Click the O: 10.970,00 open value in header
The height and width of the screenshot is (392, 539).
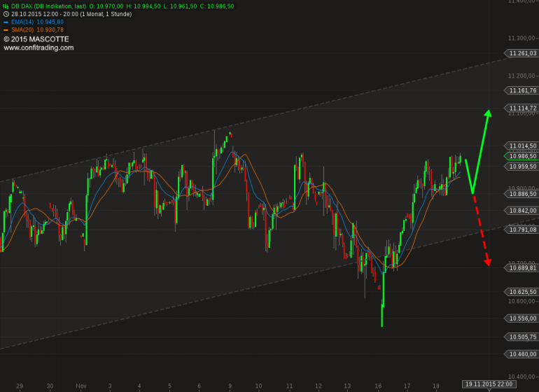tap(106, 6)
